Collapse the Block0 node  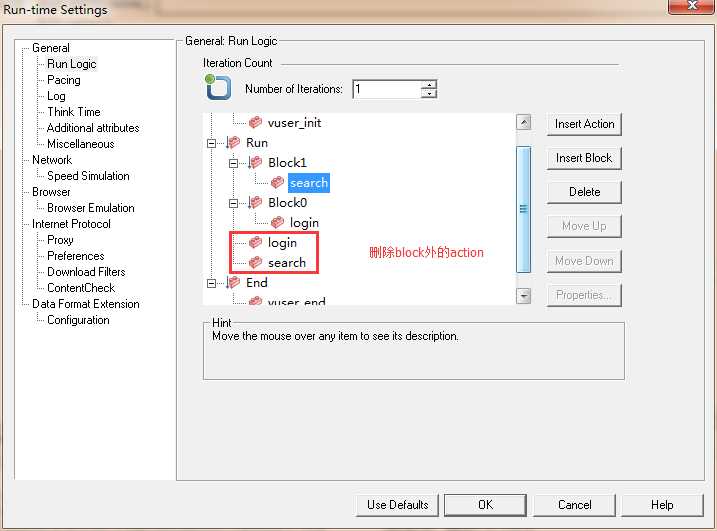tap(233, 203)
